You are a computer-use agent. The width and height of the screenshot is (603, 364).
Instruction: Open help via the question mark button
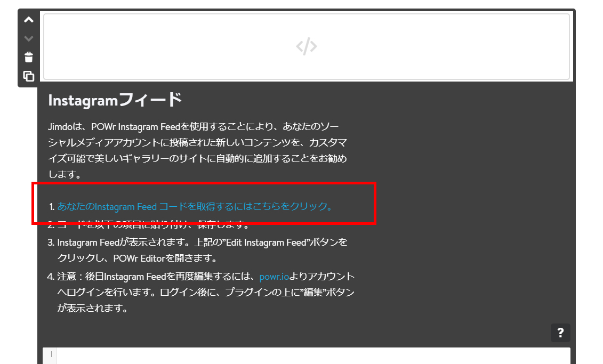coord(560,333)
